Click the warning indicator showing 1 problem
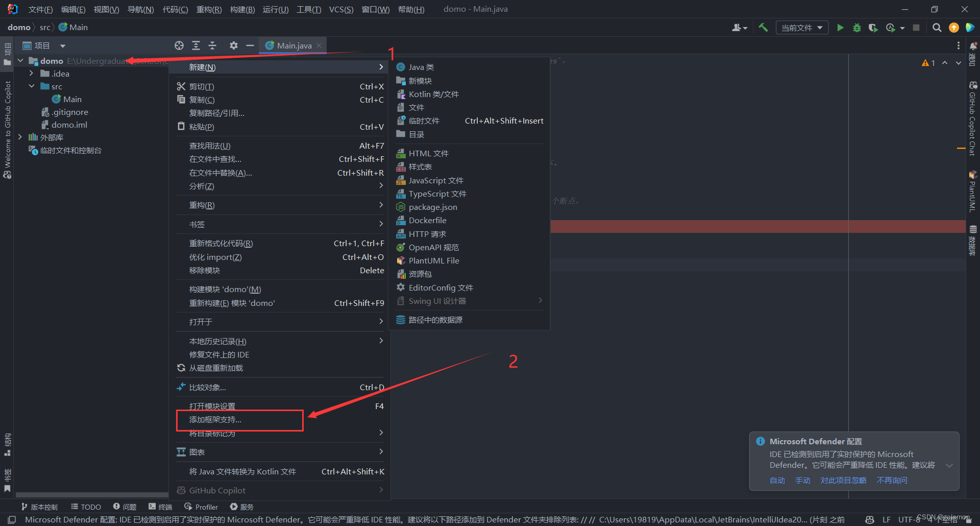 [x=928, y=63]
